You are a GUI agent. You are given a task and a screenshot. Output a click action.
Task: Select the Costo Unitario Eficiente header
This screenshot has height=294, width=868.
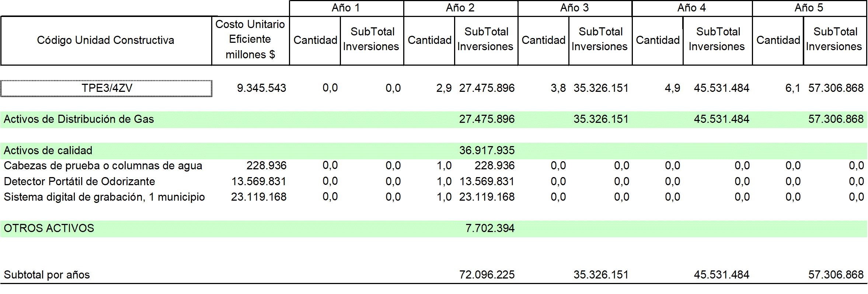tap(250, 39)
